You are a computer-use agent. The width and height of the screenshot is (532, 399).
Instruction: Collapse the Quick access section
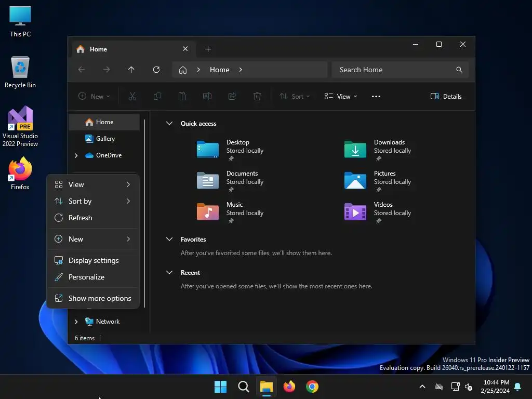pos(169,124)
